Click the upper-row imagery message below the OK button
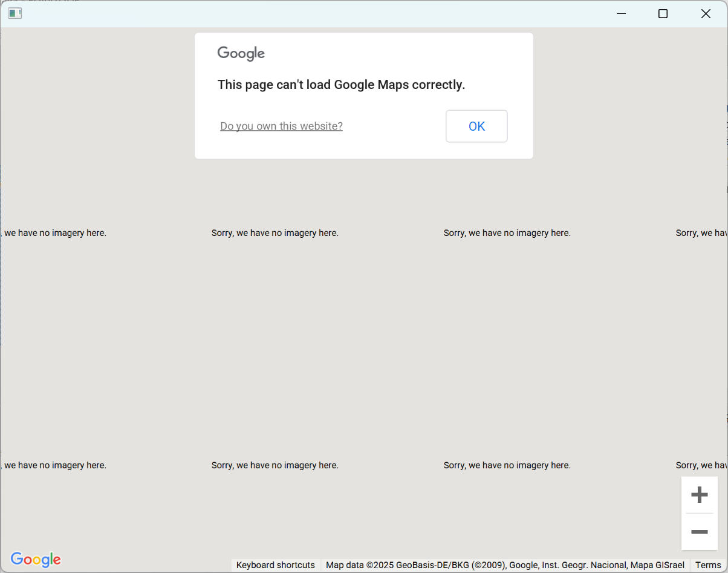 [507, 233]
